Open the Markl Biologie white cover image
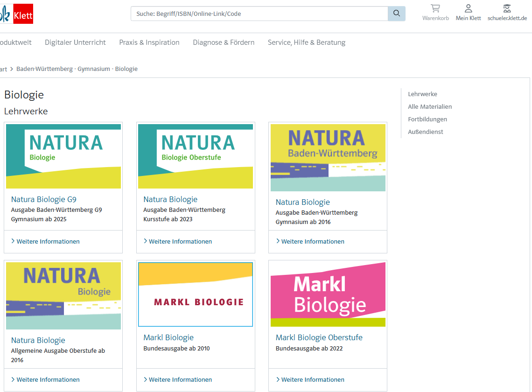532x392 pixels. tap(196, 294)
